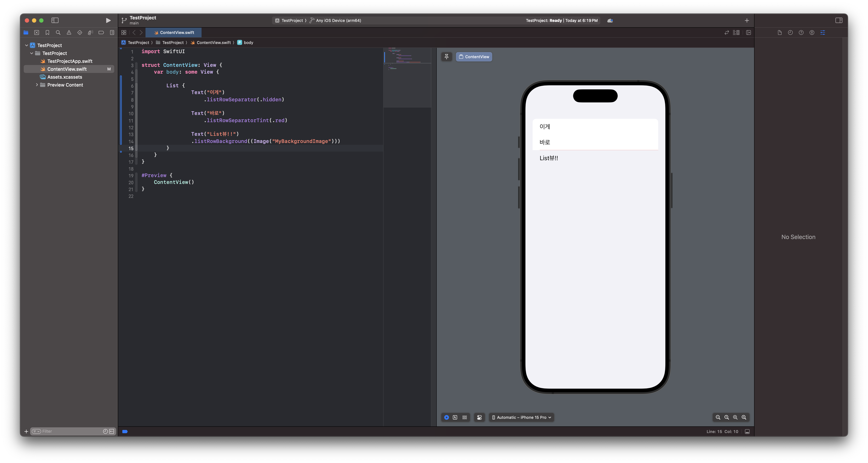This screenshot has width=868, height=463.
Task: Switch preview to Live mode
Action: click(446, 418)
